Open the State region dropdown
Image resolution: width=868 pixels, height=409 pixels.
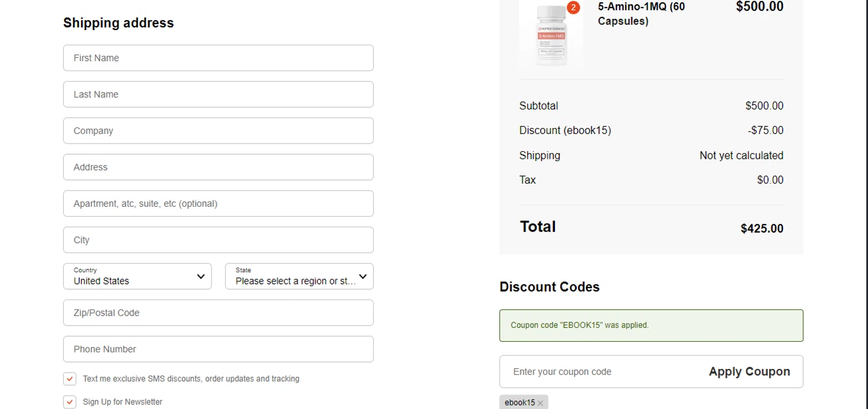click(299, 276)
